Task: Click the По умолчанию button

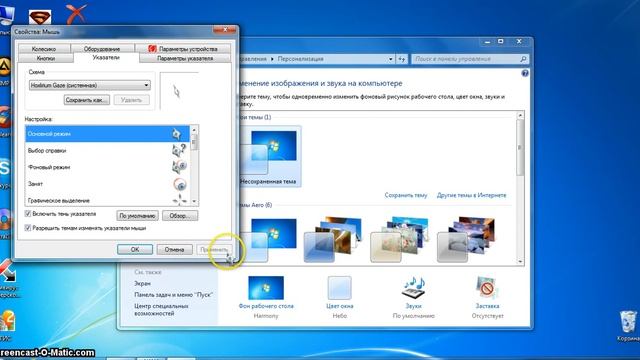Action: click(x=138, y=216)
